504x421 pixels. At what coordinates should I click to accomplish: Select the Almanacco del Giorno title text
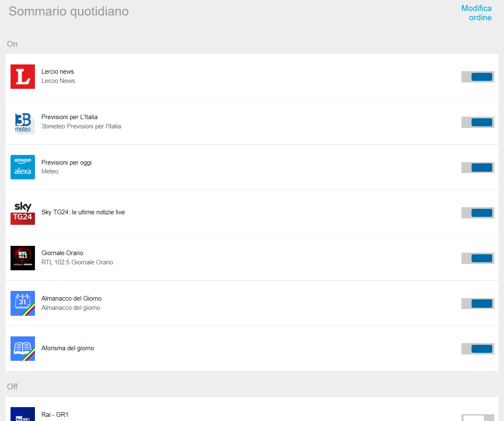point(71,298)
